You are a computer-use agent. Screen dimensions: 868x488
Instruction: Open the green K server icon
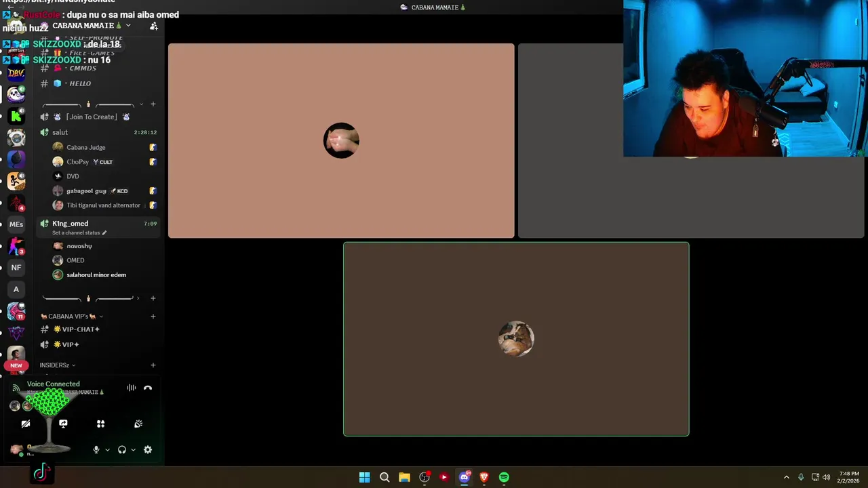[x=16, y=117]
